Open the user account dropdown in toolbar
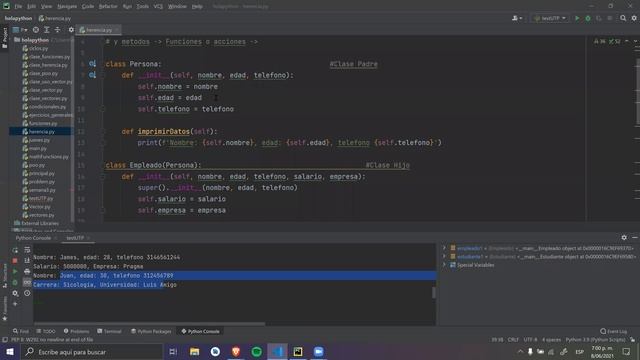The image size is (640, 360). click(517, 18)
